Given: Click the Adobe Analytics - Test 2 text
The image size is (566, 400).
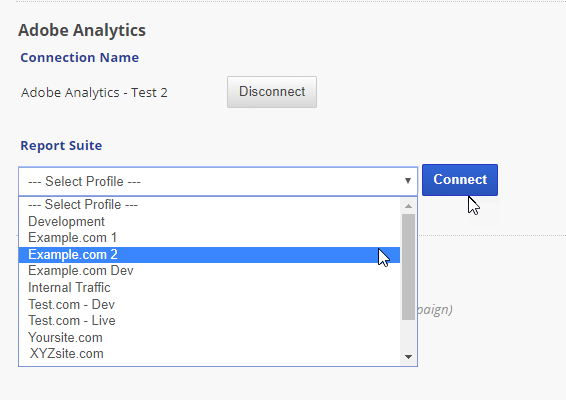Looking at the screenshot, I should [x=94, y=93].
